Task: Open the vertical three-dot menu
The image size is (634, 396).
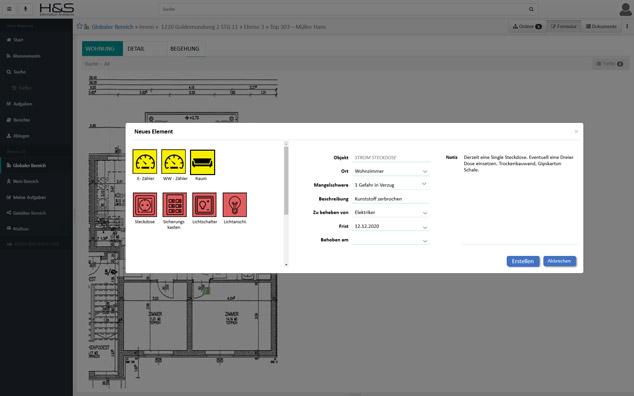Action: coord(627,26)
